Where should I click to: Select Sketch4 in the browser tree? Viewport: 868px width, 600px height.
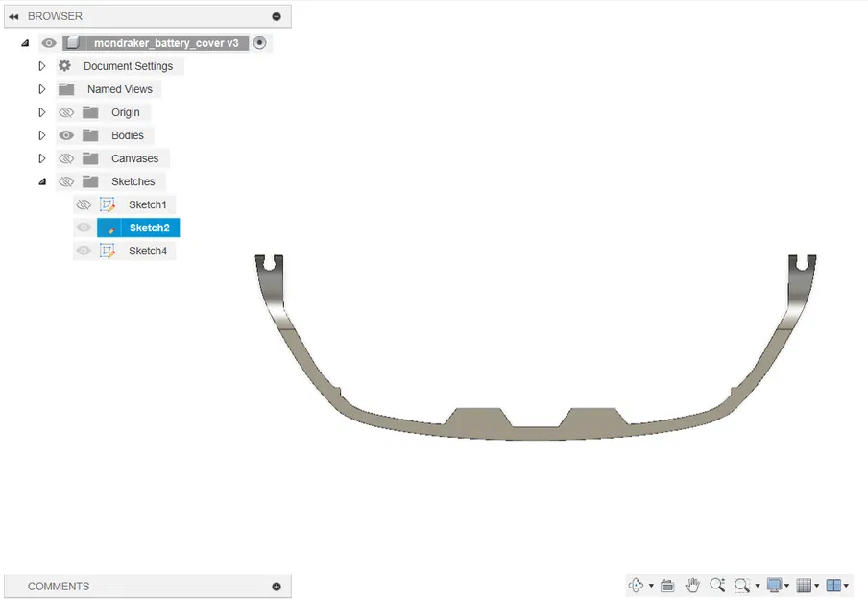tap(148, 250)
